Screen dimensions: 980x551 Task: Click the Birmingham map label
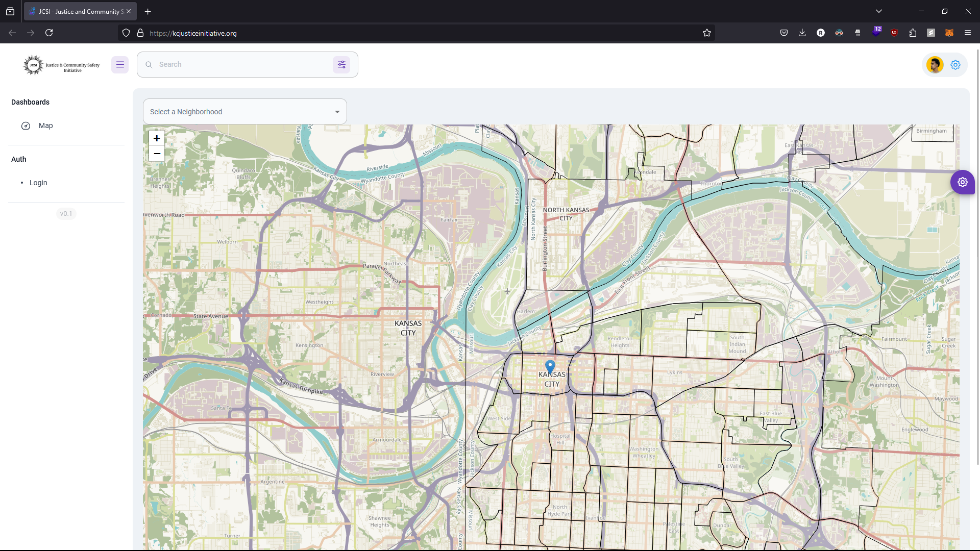click(x=932, y=131)
